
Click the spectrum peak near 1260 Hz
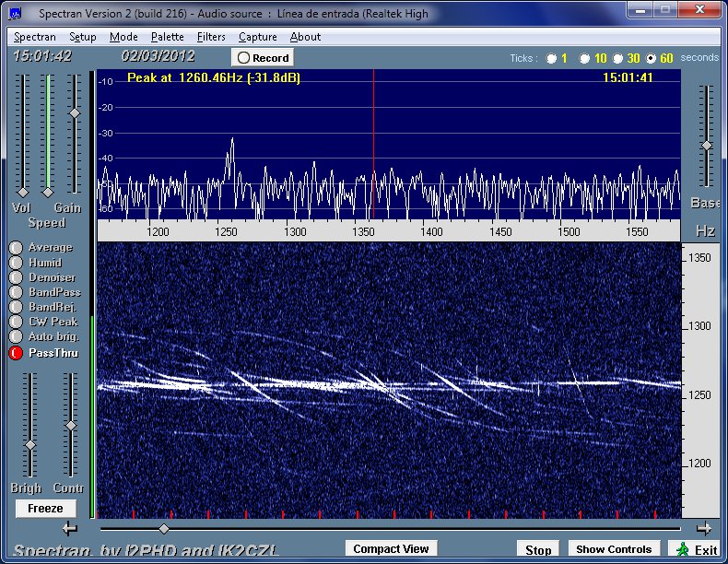tap(232, 139)
